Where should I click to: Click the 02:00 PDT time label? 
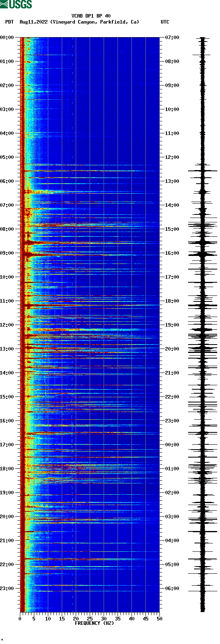point(7,85)
